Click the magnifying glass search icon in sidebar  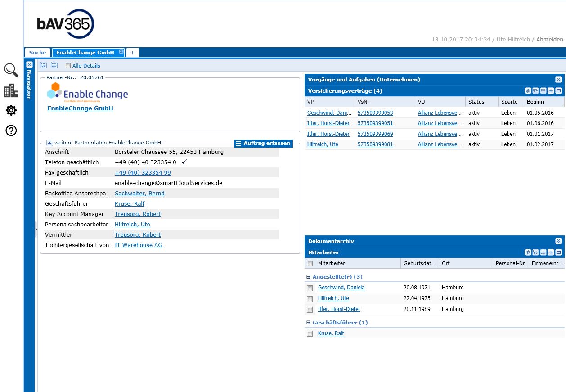[x=11, y=70]
